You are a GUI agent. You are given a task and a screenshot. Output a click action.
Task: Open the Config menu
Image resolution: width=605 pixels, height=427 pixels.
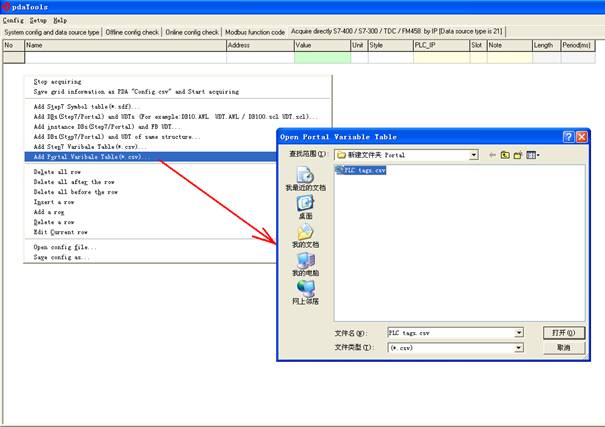[13, 19]
